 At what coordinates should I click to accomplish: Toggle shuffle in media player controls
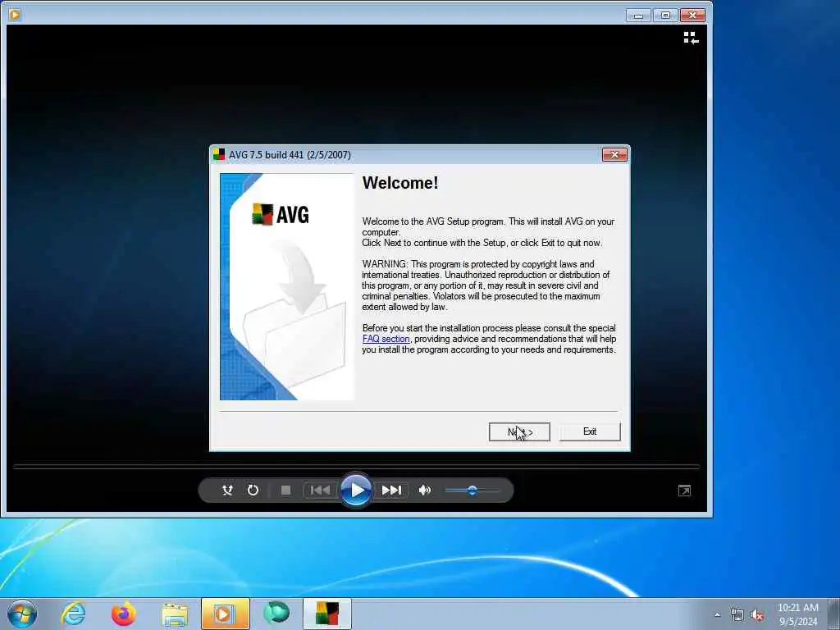tap(227, 491)
